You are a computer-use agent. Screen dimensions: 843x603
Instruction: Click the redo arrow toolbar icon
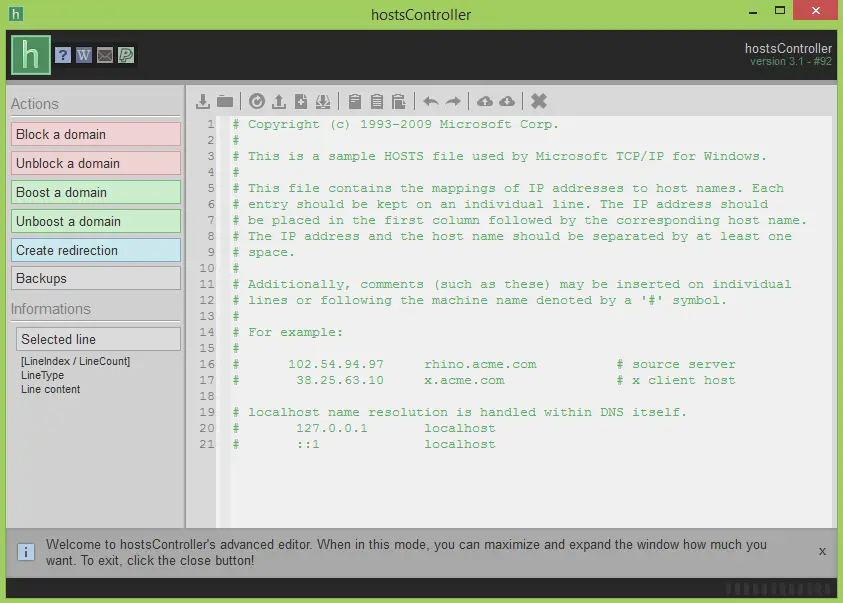coord(453,101)
